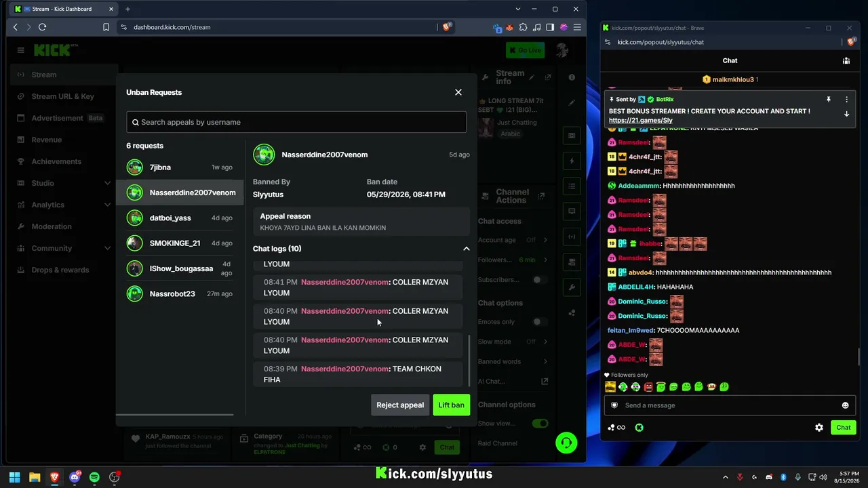868x488 pixels.
Task: Expand the Analytics sidebar section
Action: coord(64,205)
